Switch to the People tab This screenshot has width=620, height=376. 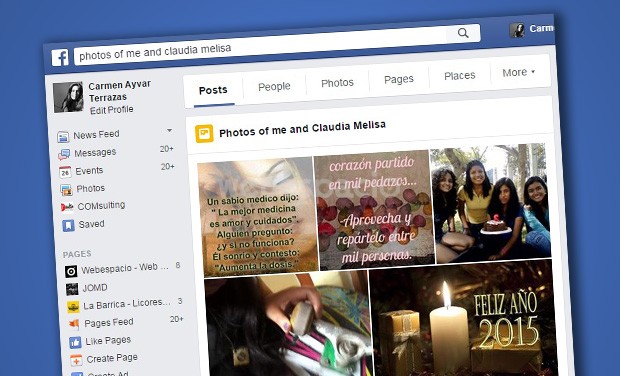click(x=274, y=86)
